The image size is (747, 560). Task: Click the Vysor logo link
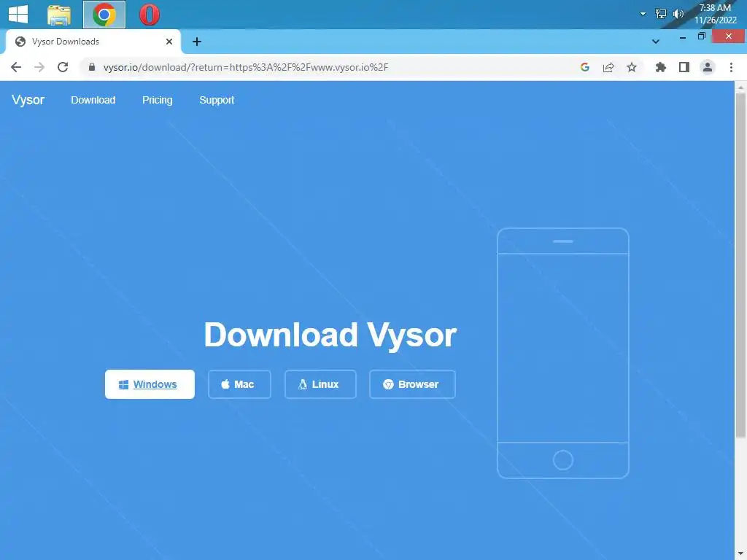[x=28, y=100]
